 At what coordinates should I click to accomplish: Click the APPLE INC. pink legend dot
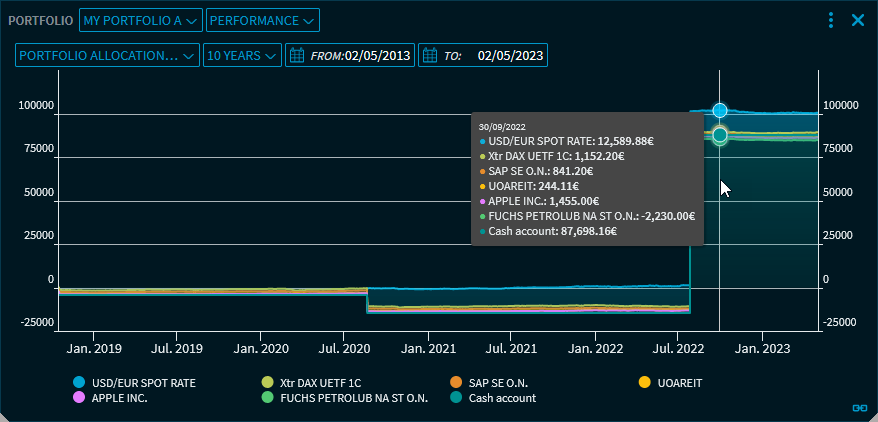(x=80, y=397)
